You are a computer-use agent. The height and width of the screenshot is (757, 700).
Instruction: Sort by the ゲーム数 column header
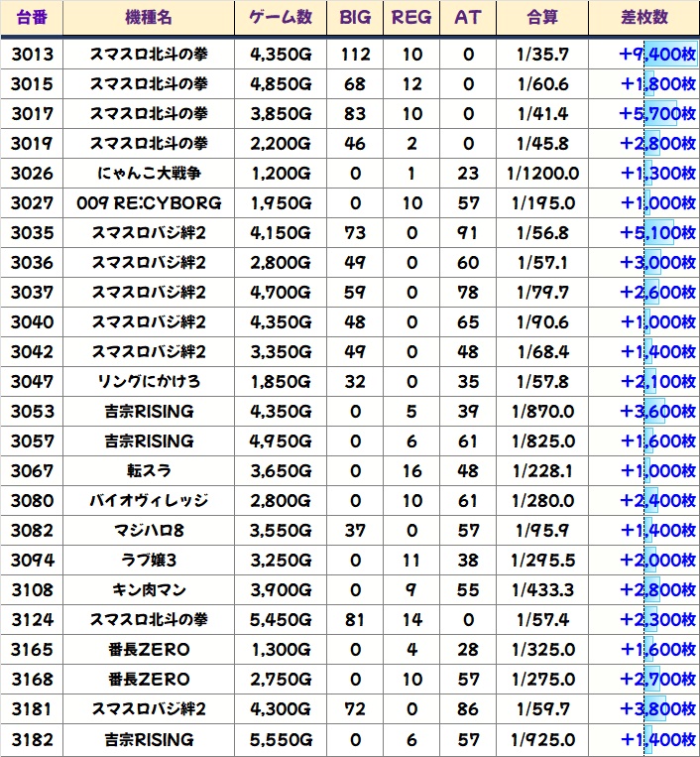281,18
